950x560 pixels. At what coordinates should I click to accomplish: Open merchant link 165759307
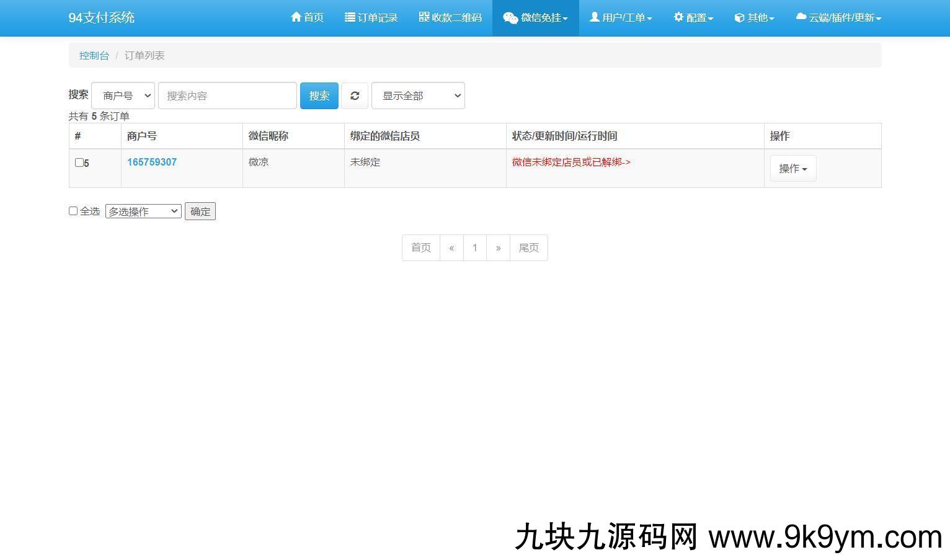pos(152,162)
